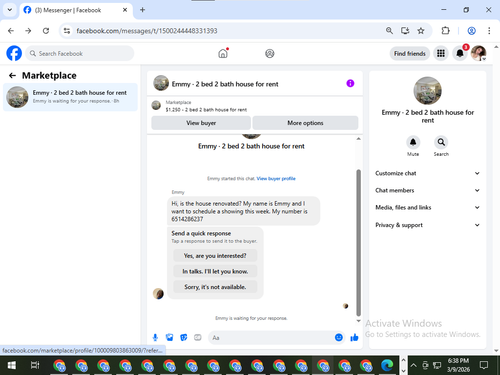Click the zoom magnifier in address bar

(389, 31)
